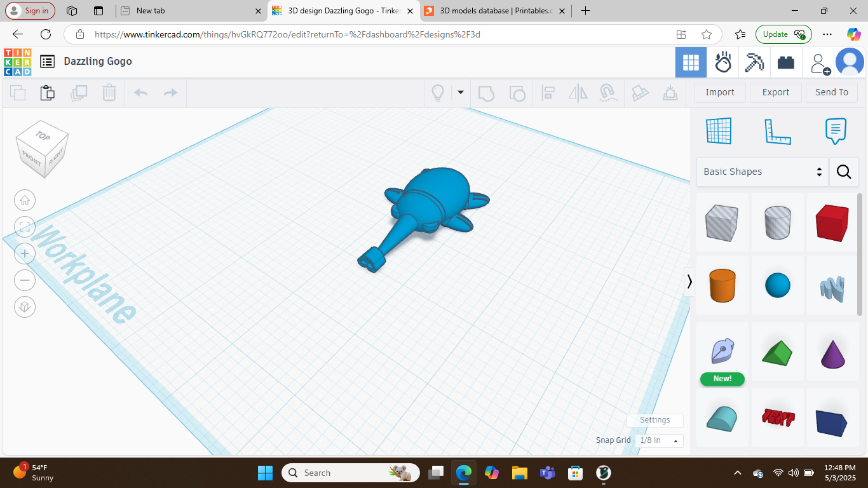Viewport: 868px width, 488px height.
Task: Click the TOP face of the view cube
Action: coord(43,135)
